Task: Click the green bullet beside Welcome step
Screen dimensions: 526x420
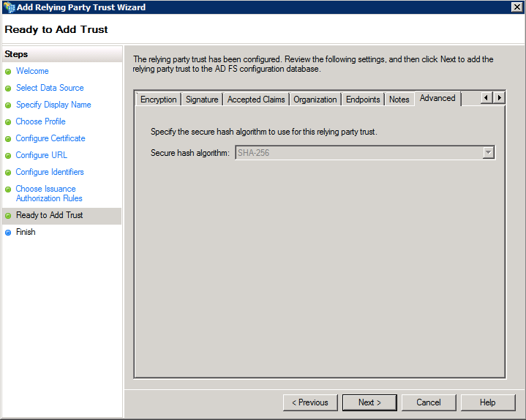Action: pyautogui.click(x=8, y=72)
